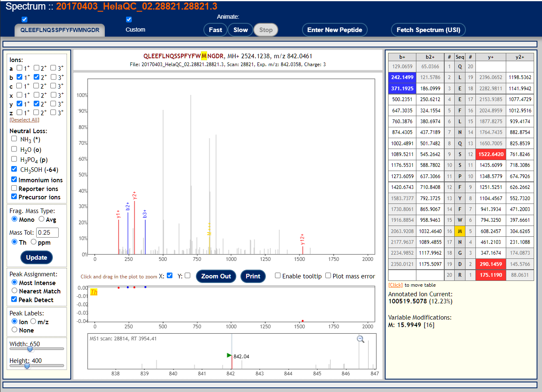Select the QLEEFLNQSSPFYFWMNGDR peptide tab
This screenshot has width=542, height=392.
pos(60,30)
